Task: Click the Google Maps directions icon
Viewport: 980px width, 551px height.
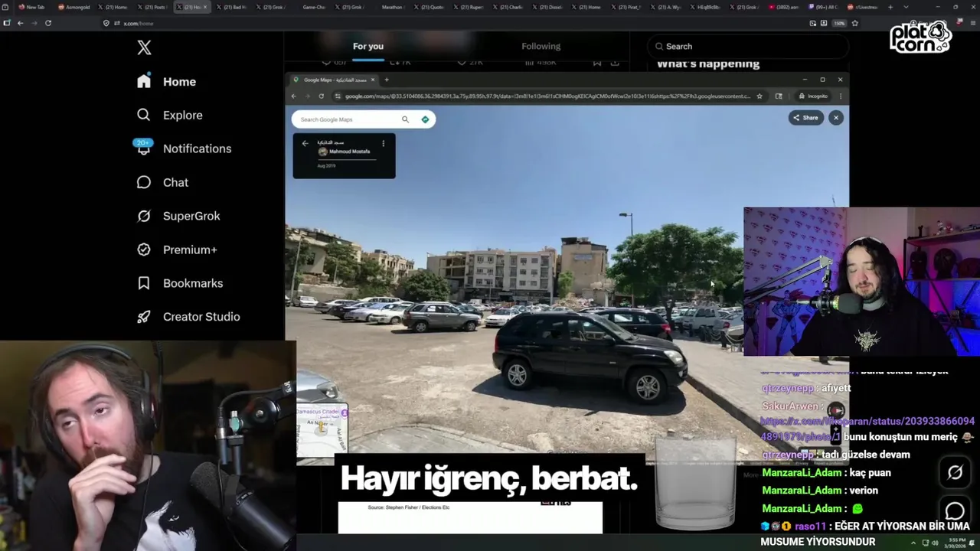Action: (x=425, y=119)
